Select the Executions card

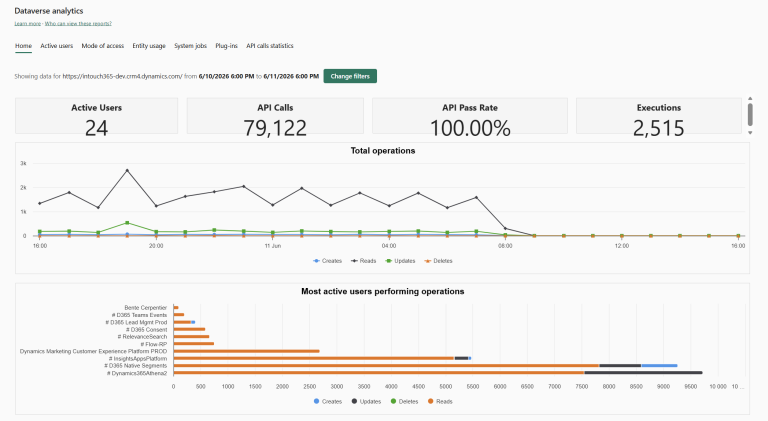(x=659, y=116)
